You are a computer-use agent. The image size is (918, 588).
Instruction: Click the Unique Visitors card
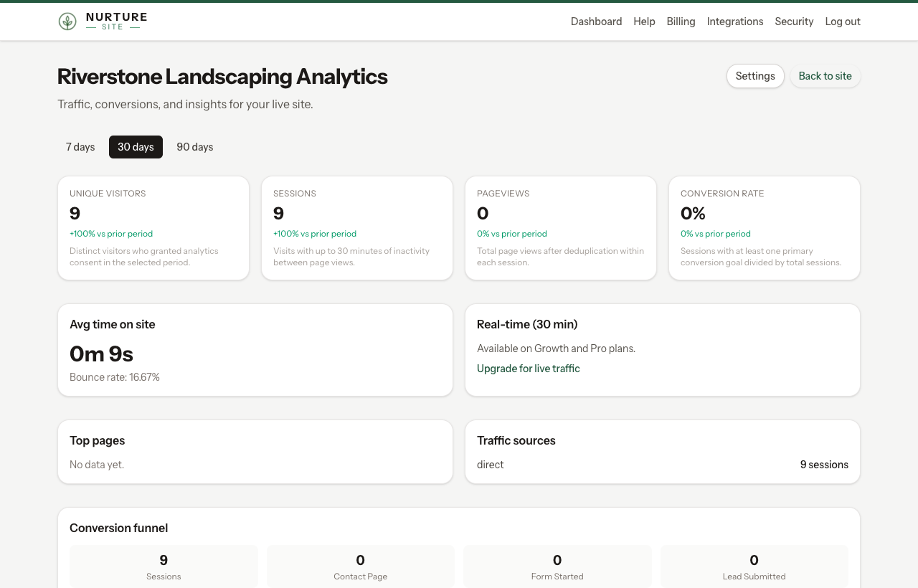[153, 228]
